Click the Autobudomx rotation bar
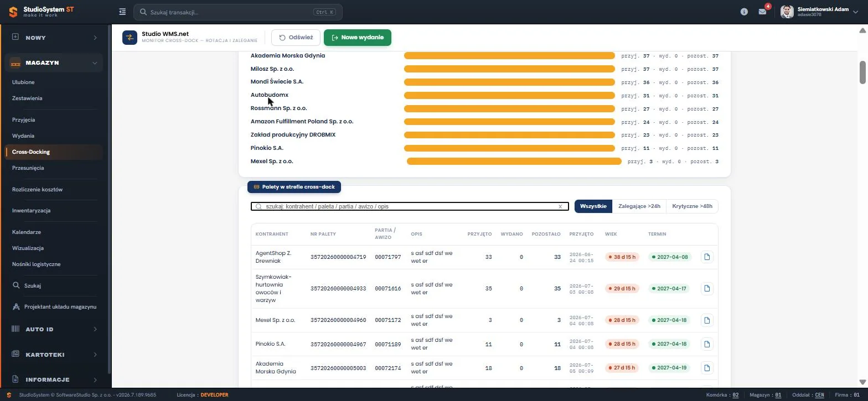The width and height of the screenshot is (868, 401). pyautogui.click(x=509, y=96)
